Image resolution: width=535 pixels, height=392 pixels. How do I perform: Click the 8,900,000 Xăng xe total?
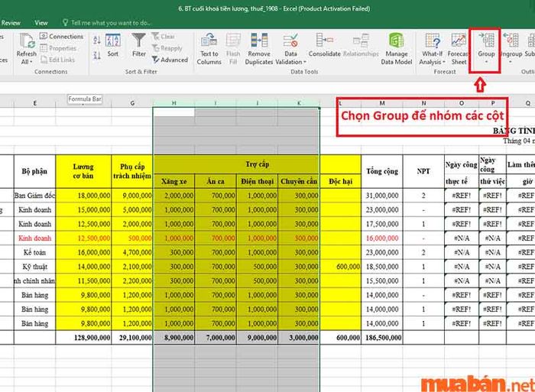[x=174, y=338]
